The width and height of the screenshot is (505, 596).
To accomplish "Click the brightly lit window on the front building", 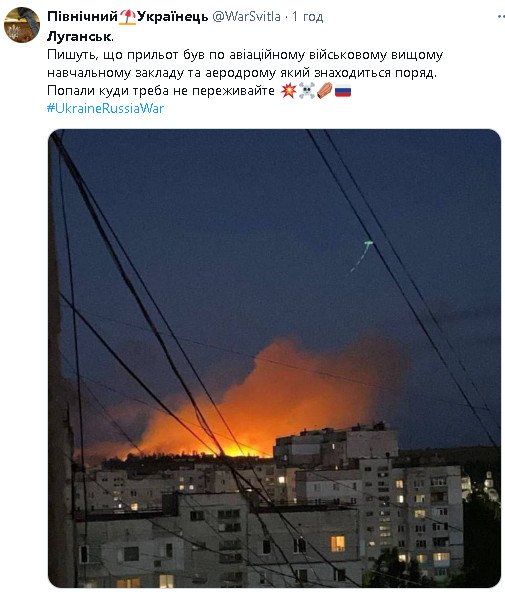I will 338,544.
